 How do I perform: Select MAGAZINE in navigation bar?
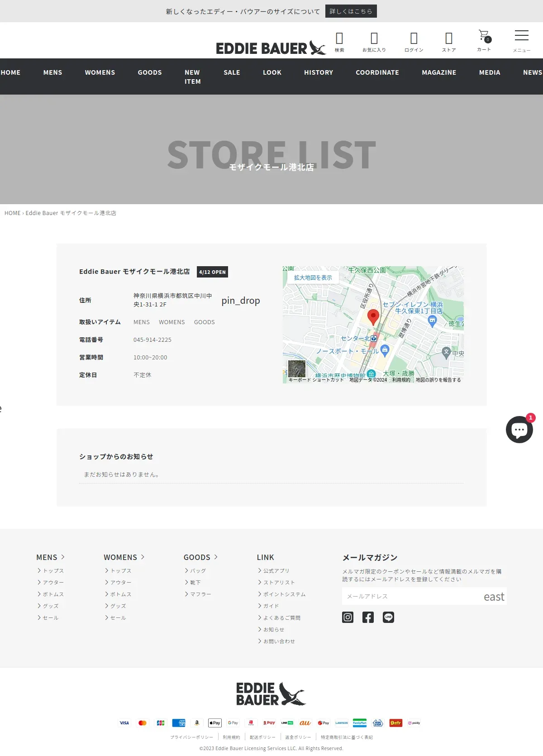click(439, 72)
